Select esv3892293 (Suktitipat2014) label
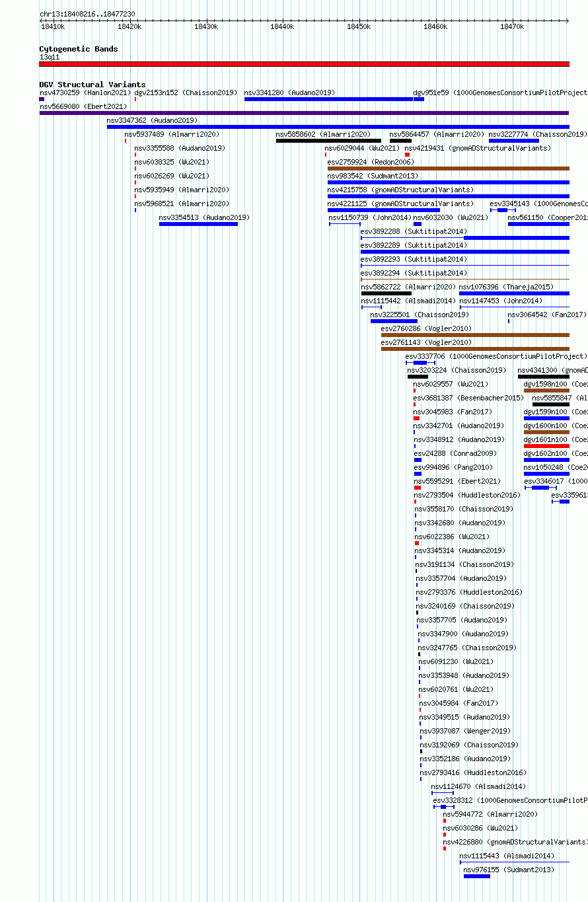The width and height of the screenshot is (588, 902). pos(414,259)
